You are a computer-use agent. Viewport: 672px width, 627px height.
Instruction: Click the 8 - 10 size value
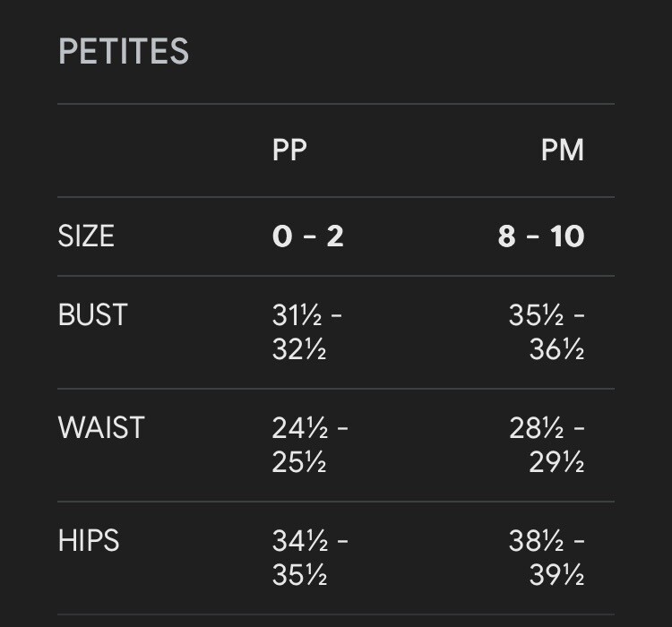(541, 236)
